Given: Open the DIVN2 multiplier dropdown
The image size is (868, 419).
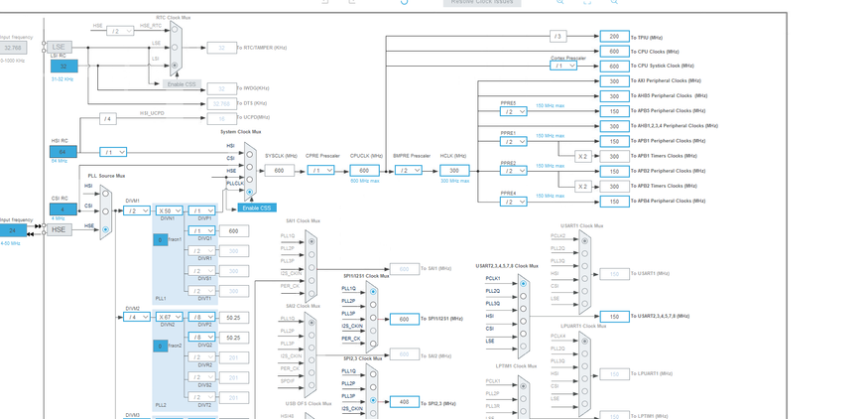Looking at the screenshot, I should click(x=169, y=317).
